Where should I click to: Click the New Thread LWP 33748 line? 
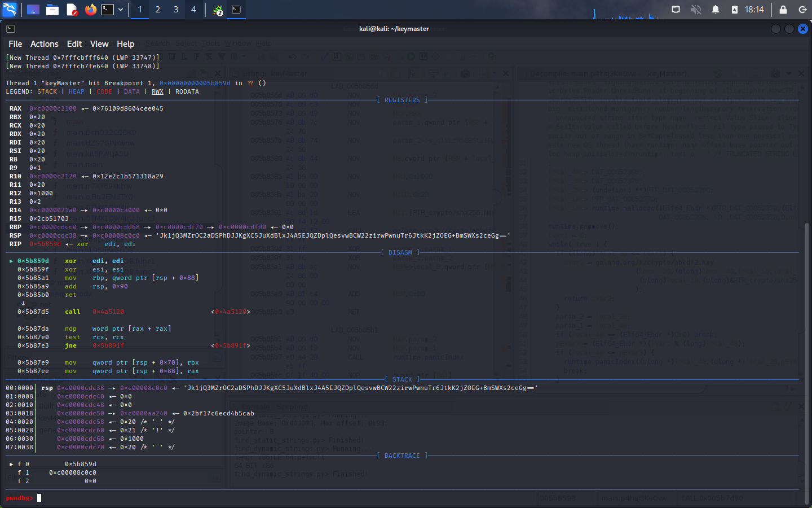click(82, 66)
